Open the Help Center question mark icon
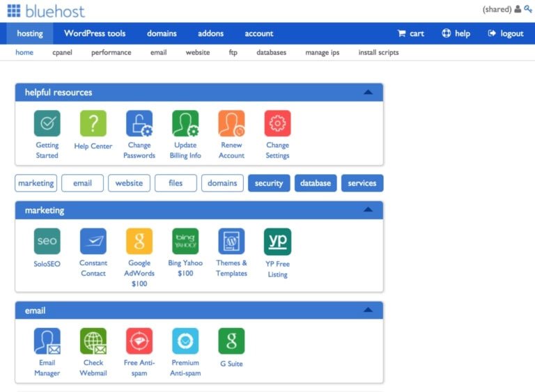 (x=93, y=123)
